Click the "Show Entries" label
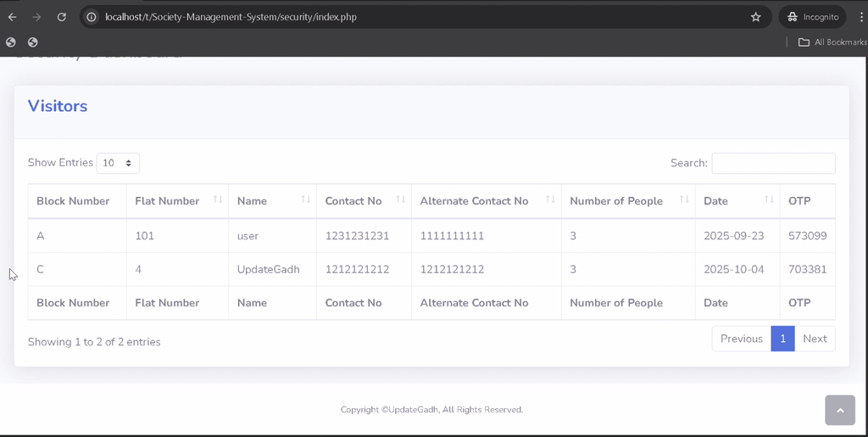 click(x=60, y=162)
